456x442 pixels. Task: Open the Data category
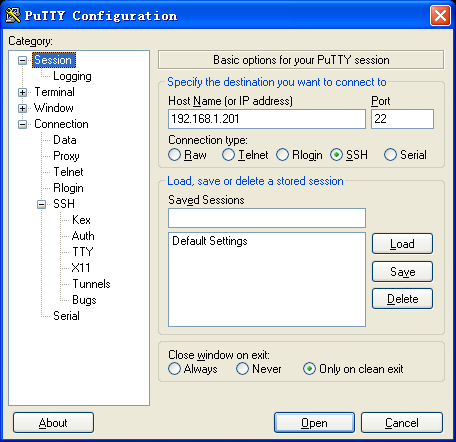coord(65,140)
